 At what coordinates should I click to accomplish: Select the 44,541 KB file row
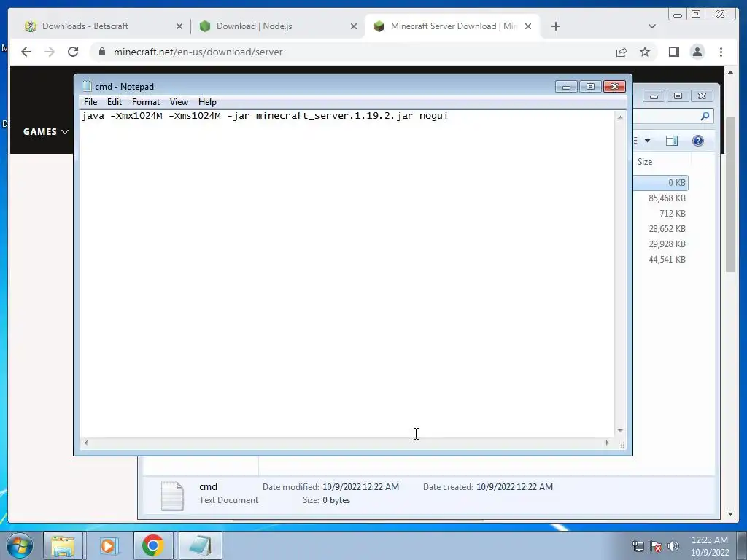(660, 259)
